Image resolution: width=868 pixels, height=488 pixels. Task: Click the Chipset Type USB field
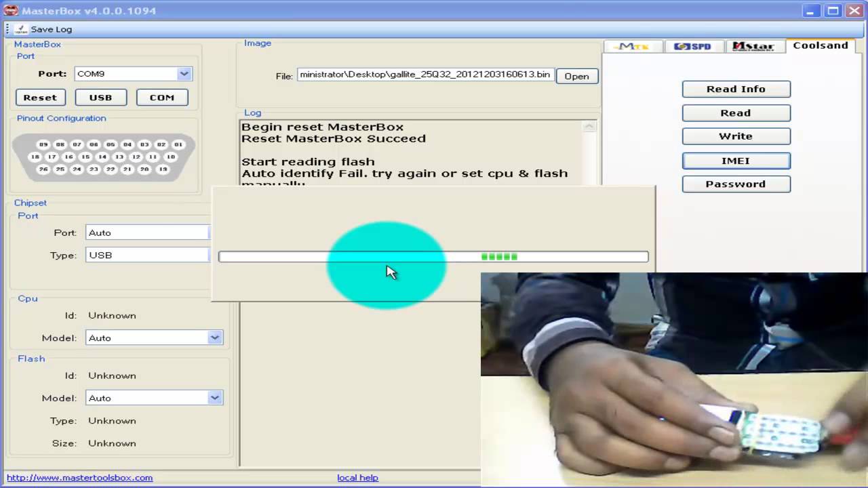tap(148, 255)
